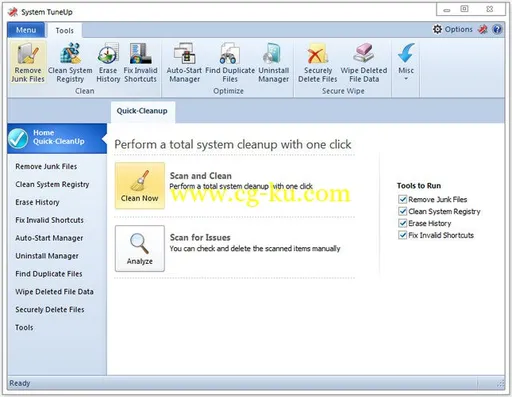
Task: Open Fix Invalid Shortcuts in sidebar
Action: pos(49,220)
